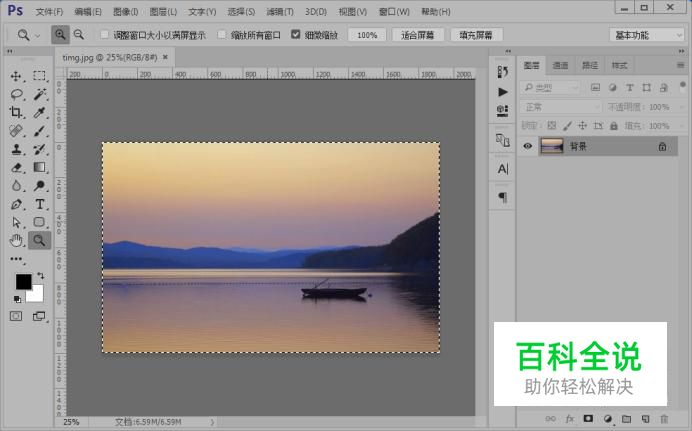Choose Zoom In mode in options bar
Screen dimensions: 692x431
point(60,34)
